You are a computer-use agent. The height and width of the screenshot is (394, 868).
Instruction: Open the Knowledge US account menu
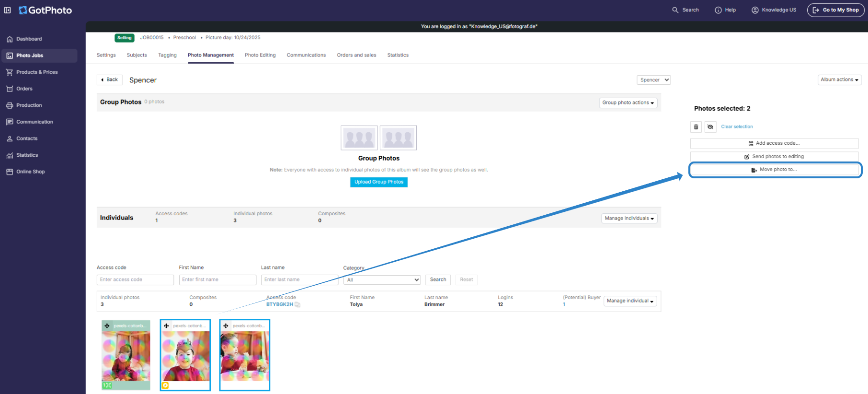click(774, 10)
